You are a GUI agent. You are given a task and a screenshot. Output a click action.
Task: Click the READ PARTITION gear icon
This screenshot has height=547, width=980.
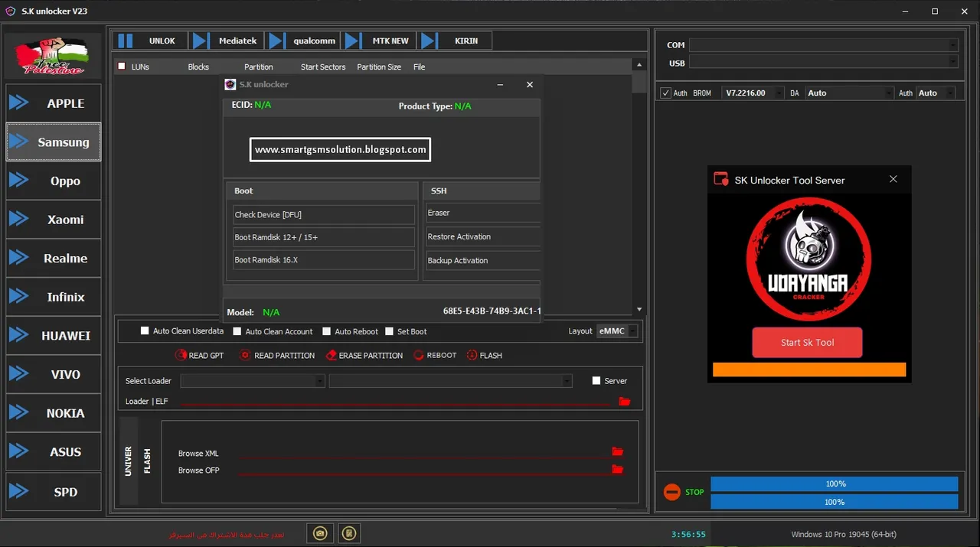pyautogui.click(x=245, y=355)
